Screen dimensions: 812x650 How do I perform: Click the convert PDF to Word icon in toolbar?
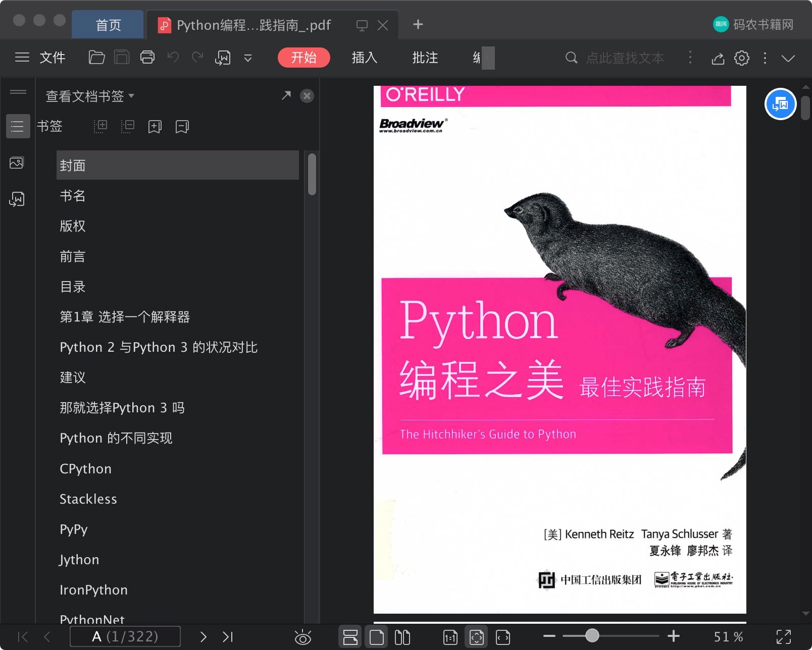coord(223,58)
